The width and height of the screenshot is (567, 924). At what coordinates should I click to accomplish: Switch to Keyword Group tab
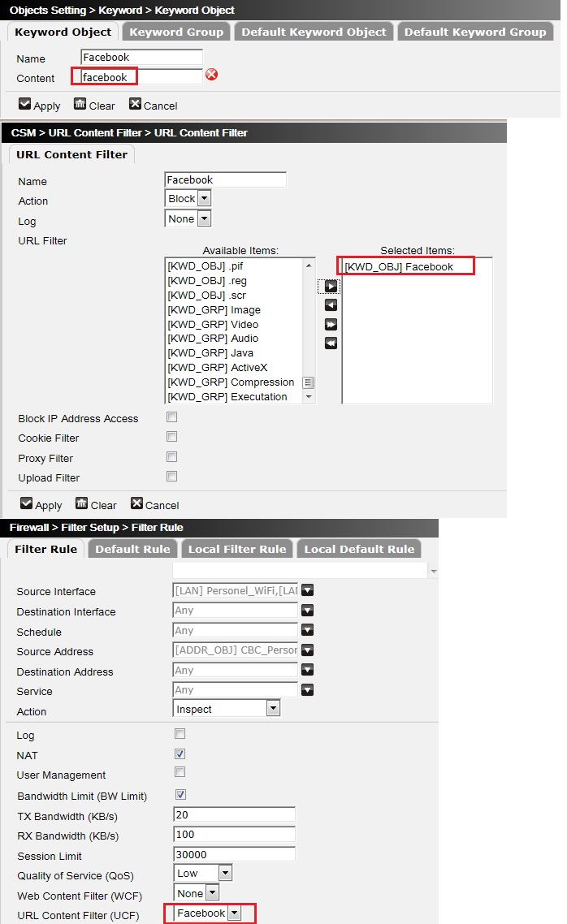point(176,32)
